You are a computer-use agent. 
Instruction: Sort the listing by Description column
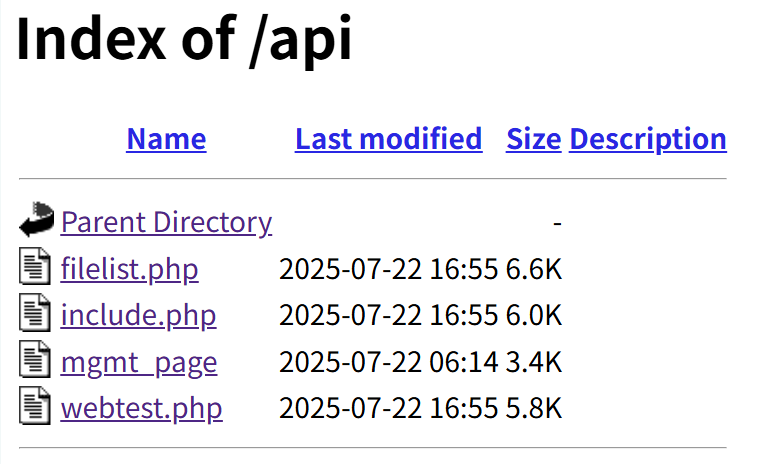[x=647, y=139]
